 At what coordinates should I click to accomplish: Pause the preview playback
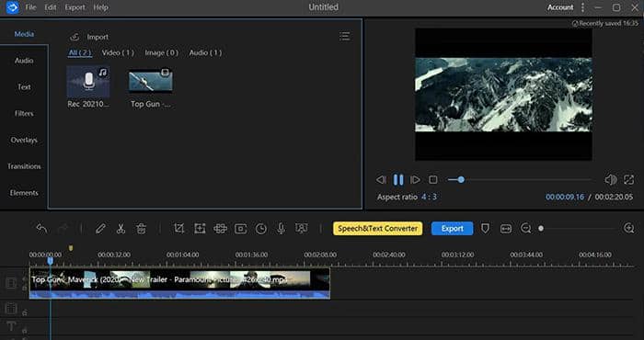(398, 179)
